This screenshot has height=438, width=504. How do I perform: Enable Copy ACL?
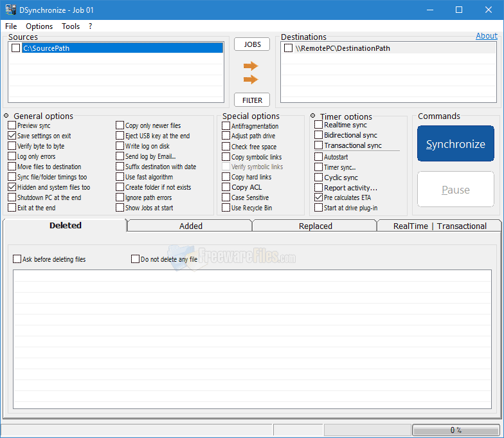pos(226,187)
